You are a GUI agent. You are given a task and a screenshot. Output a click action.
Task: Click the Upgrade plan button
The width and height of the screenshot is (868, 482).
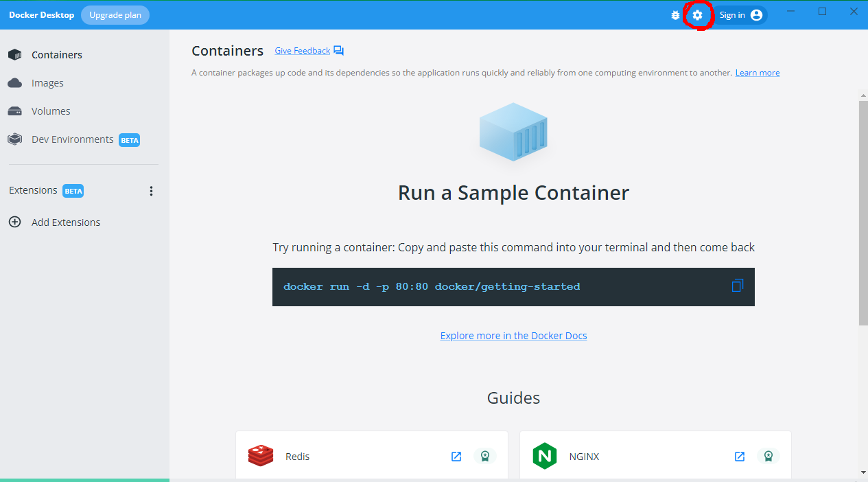[x=115, y=15]
